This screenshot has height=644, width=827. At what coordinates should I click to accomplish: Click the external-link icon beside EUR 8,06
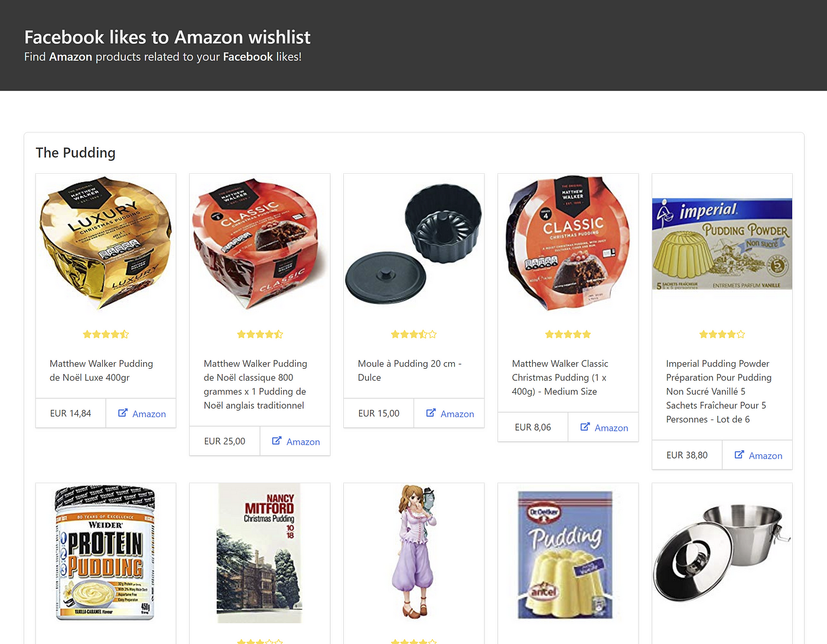pyautogui.click(x=585, y=427)
